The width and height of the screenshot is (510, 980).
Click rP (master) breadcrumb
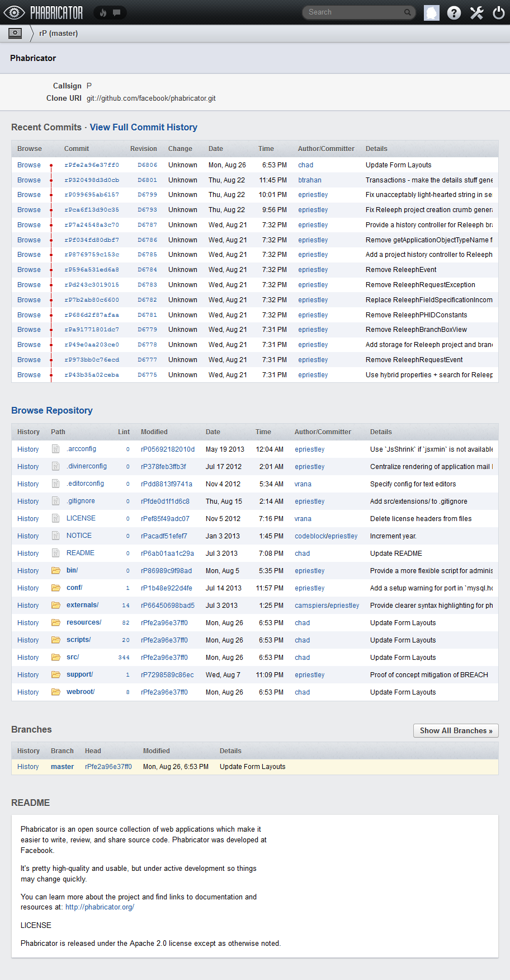click(x=58, y=34)
